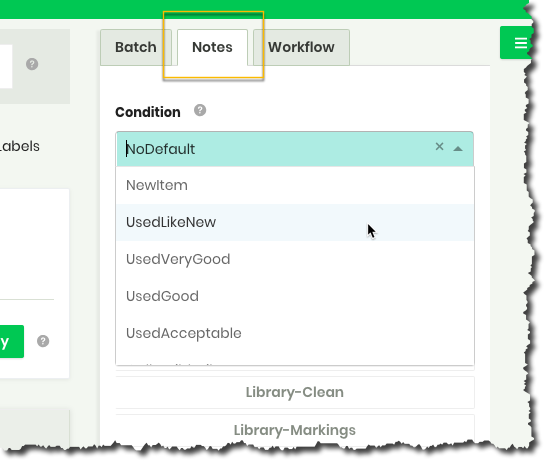Pick UsedVeryGood condition option

(x=295, y=259)
